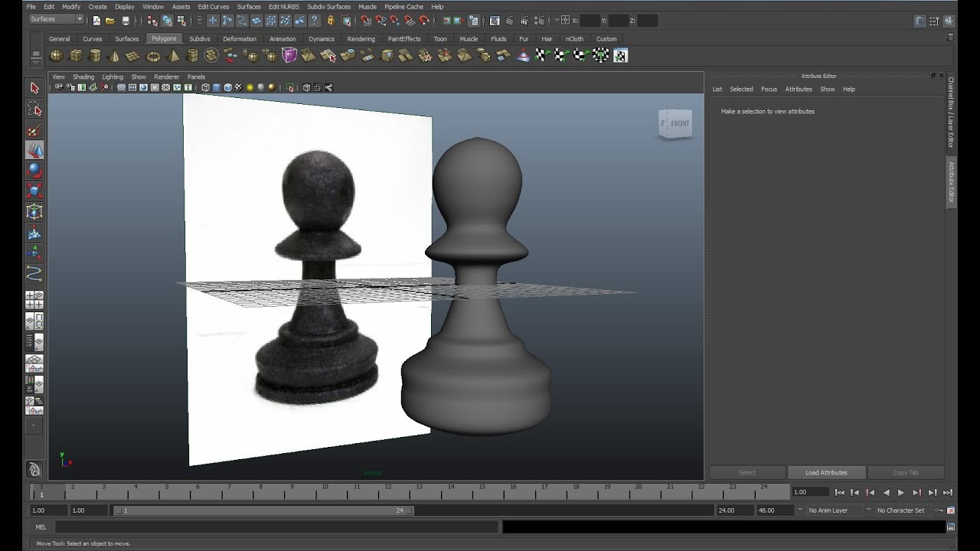Click the MEL command input field
Screen dimensions: 980x551
[276, 527]
